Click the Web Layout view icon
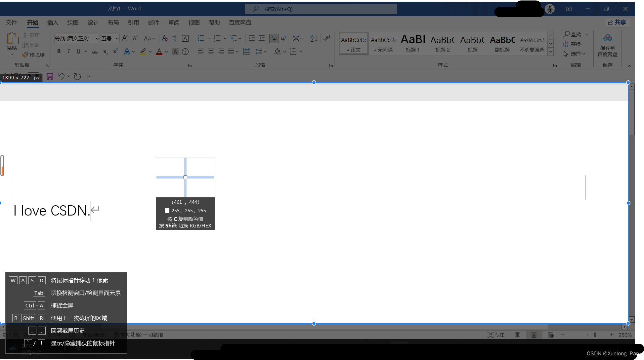644x360 pixels. pyautogui.click(x=551, y=335)
